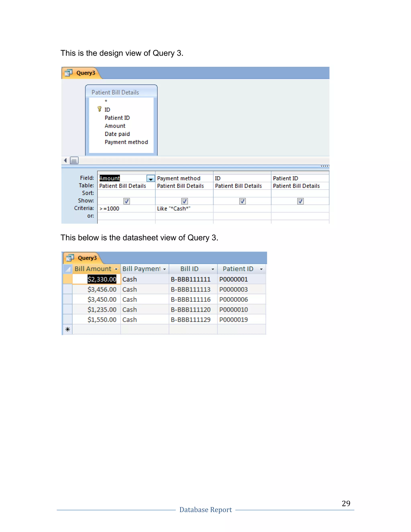Click the Patient ID field cell in grid
Viewport: 411px width, 532px height.
tap(300, 178)
